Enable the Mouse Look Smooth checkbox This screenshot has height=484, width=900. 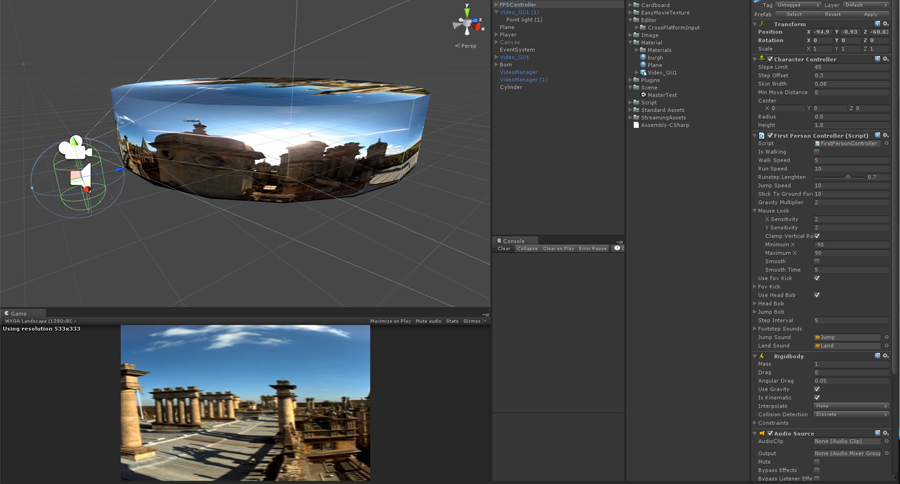point(817,261)
